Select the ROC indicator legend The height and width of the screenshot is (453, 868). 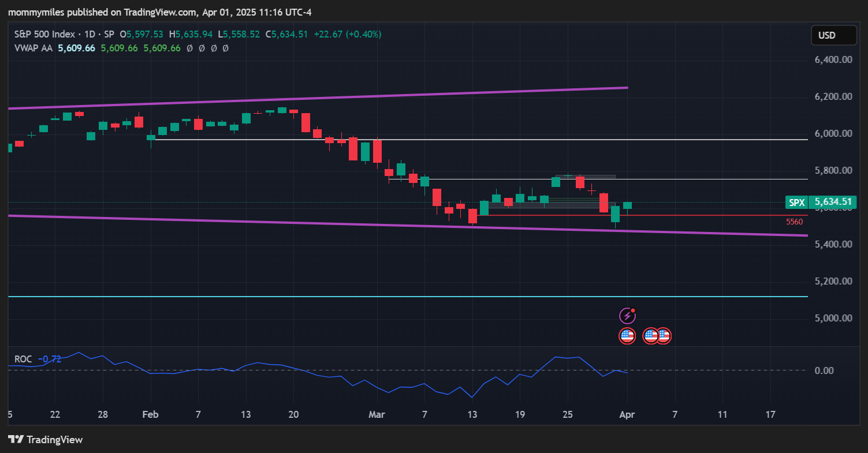[x=23, y=359]
